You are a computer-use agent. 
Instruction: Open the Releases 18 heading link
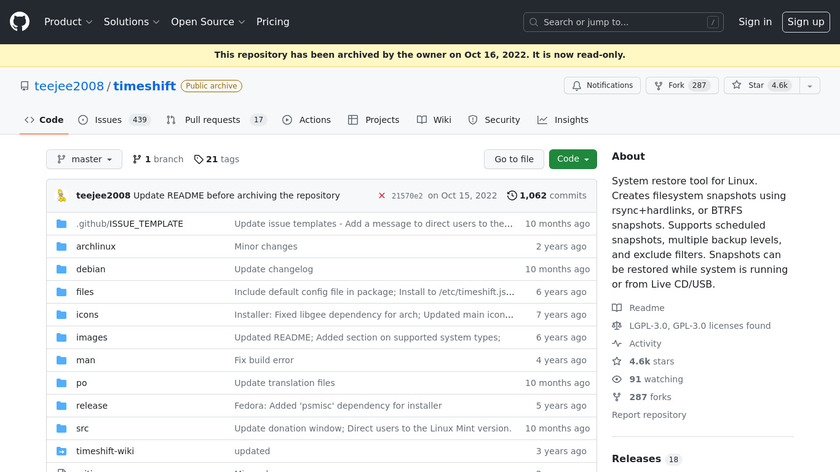coord(646,459)
